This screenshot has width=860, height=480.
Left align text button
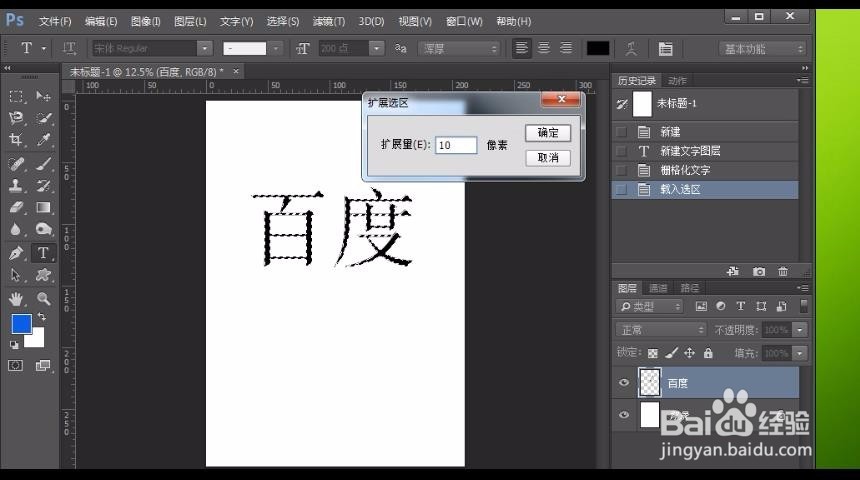click(x=521, y=48)
